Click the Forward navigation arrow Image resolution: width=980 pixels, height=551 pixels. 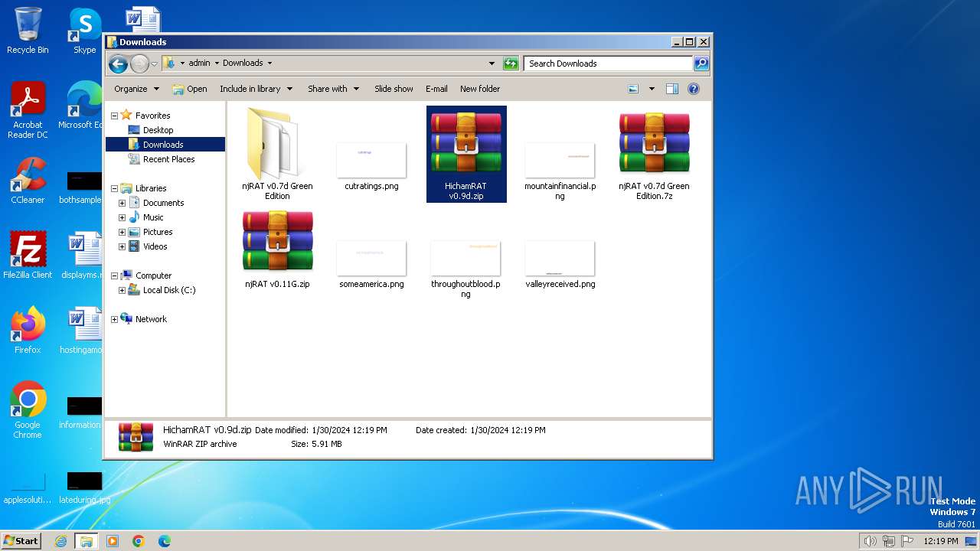139,64
